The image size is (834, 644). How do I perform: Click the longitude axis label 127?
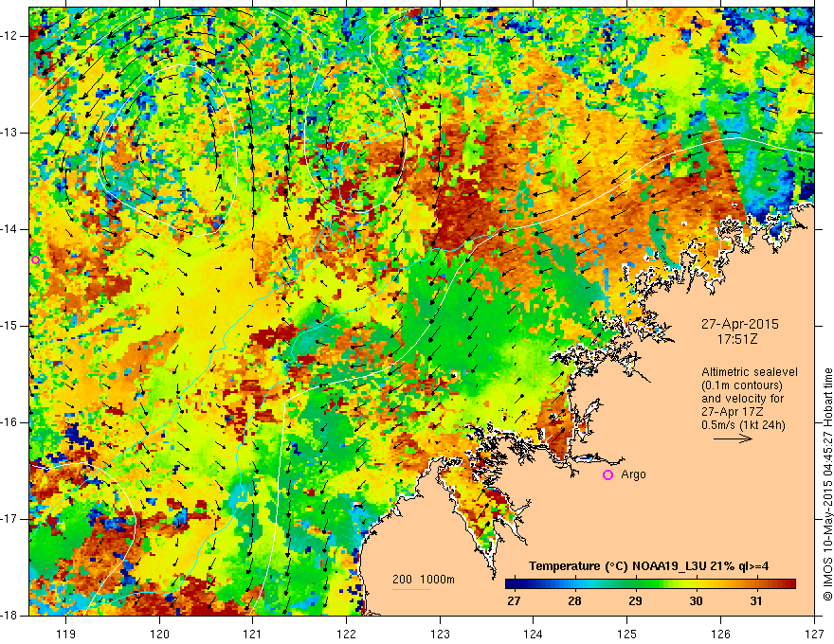(x=814, y=634)
